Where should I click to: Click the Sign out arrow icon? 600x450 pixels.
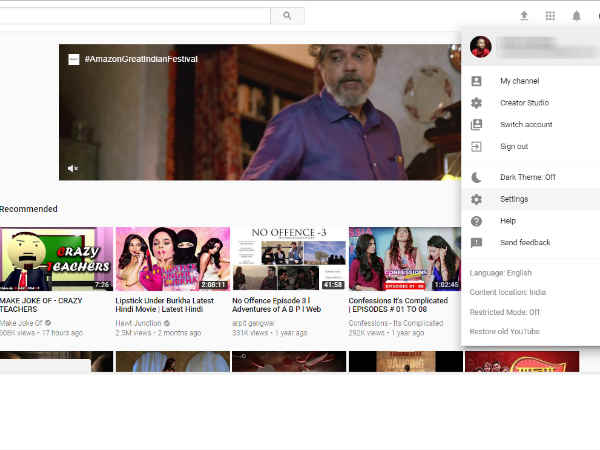(x=476, y=147)
